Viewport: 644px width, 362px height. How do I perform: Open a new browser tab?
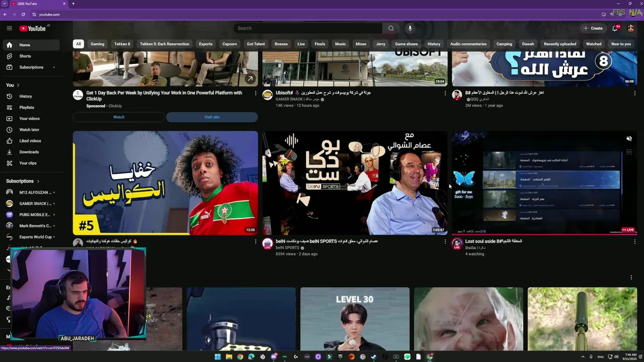pyautogui.click(x=73, y=4)
